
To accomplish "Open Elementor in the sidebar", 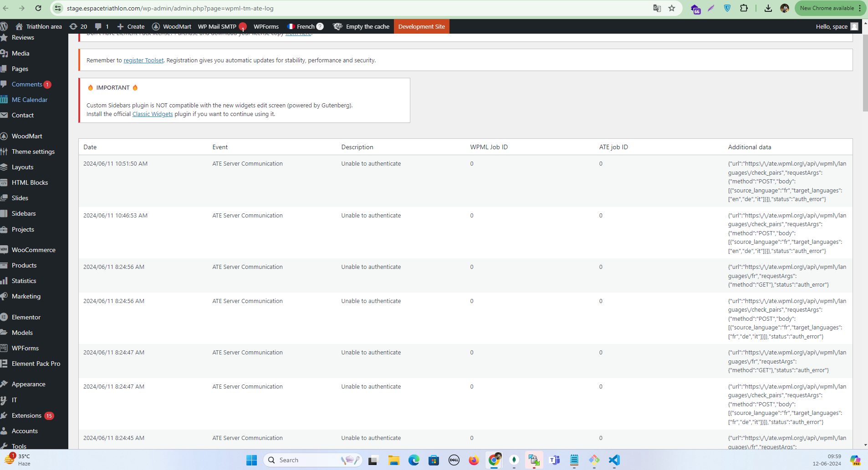I will 26,317.
